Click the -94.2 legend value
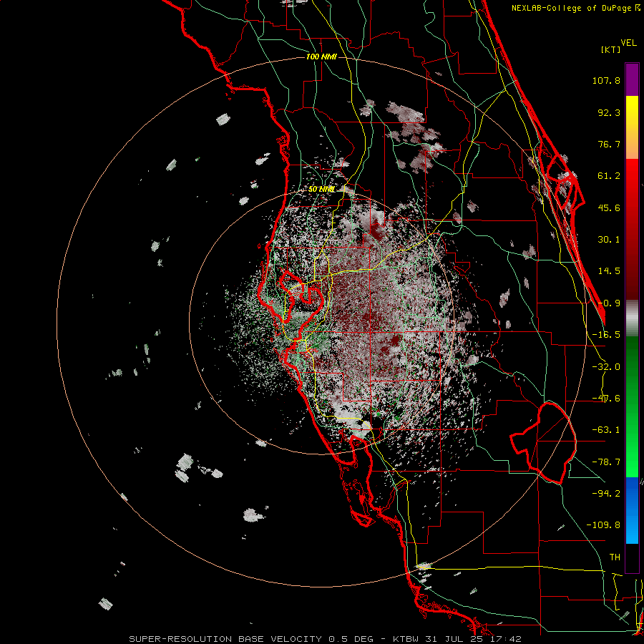The height and width of the screenshot is (644, 644). 606,493
